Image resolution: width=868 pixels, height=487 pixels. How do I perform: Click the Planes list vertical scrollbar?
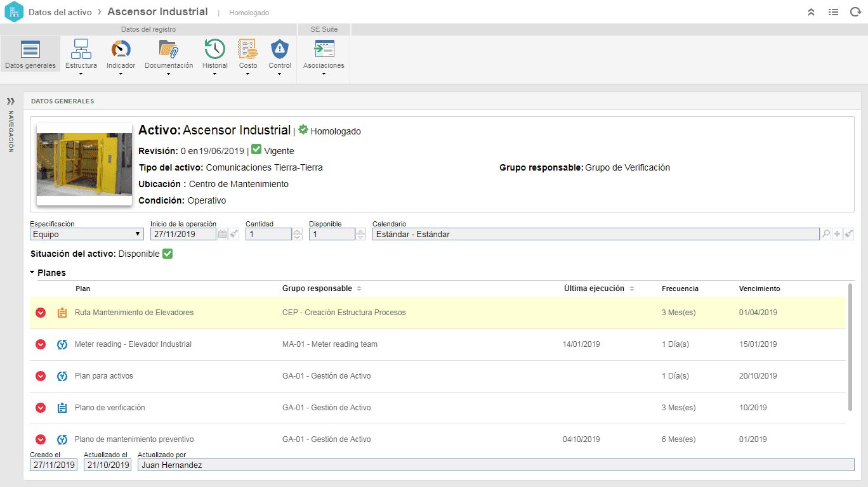pyautogui.click(x=850, y=347)
